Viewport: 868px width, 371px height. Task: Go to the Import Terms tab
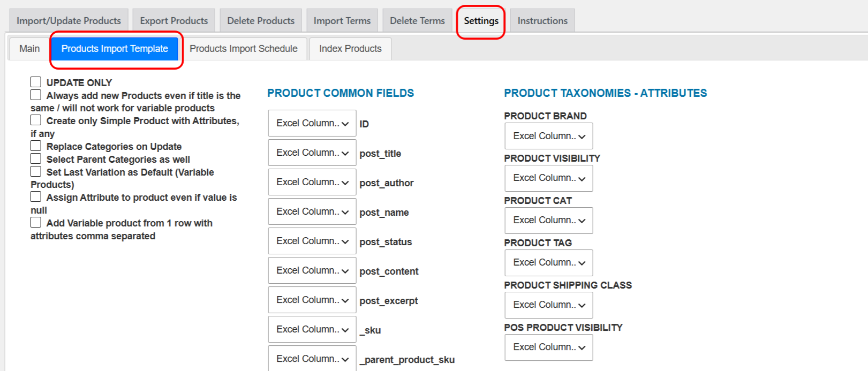click(x=342, y=20)
